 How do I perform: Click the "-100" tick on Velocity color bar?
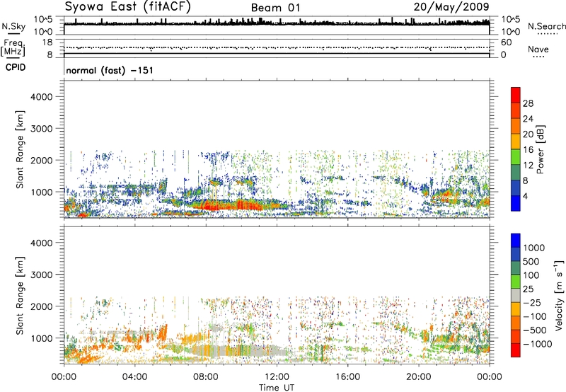point(535,316)
